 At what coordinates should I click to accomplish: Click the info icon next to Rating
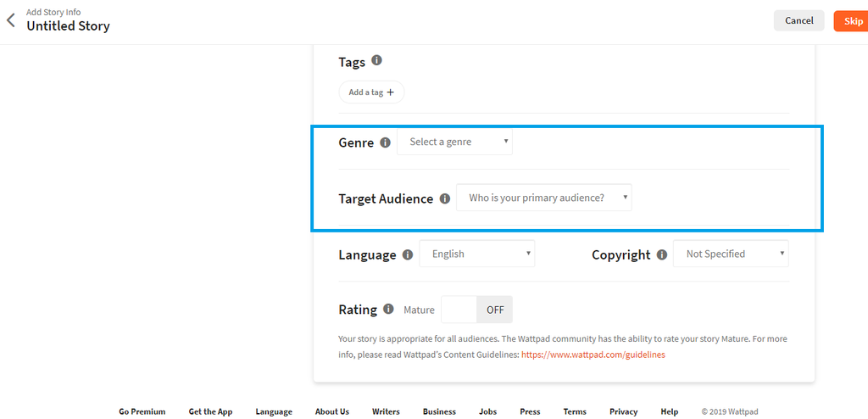[x=388, y=310]
